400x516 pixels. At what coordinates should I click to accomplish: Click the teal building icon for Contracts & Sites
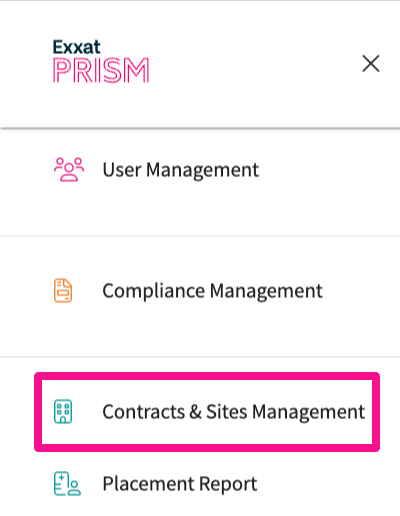click(63, 411)
